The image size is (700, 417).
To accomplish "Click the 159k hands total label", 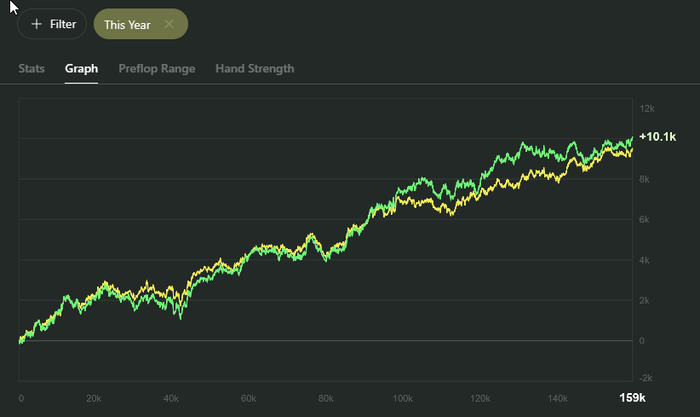I will click(630, 398).
